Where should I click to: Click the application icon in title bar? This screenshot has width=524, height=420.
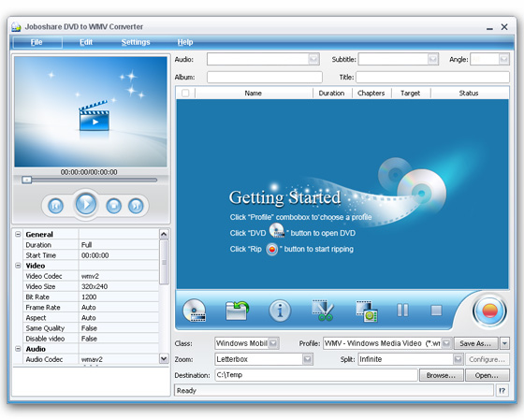tap(16, 27)
